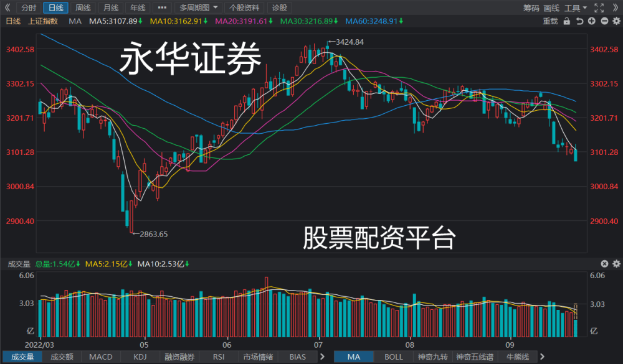Expand the 工具 tools dropdown

(x=575, y=8)
